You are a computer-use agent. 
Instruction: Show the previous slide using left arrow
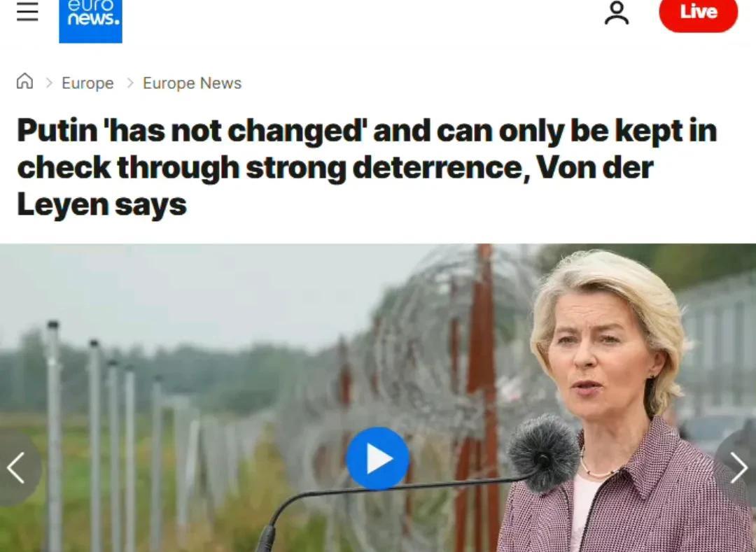[x=17, y=467]
